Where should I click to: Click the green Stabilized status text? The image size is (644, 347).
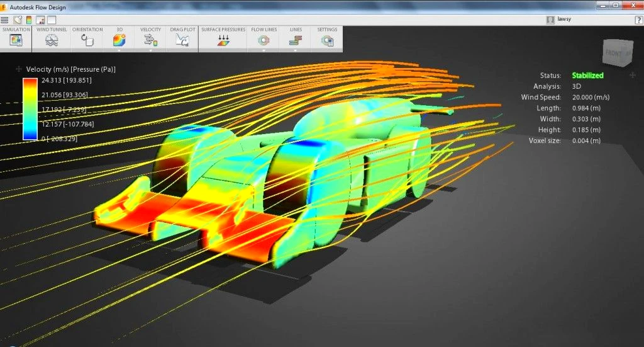[588, 75]
